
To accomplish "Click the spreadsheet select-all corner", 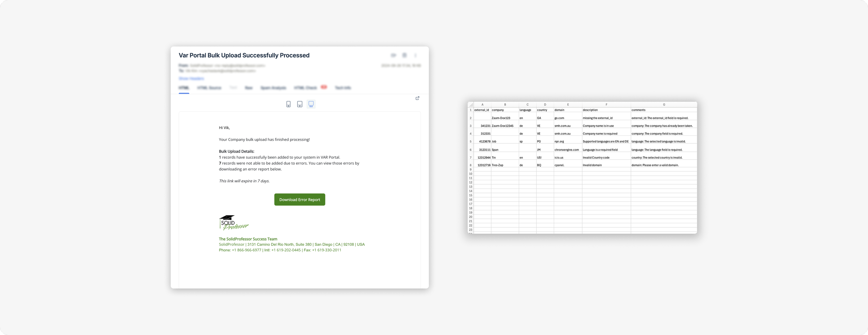I will click(x=471, y=104).
